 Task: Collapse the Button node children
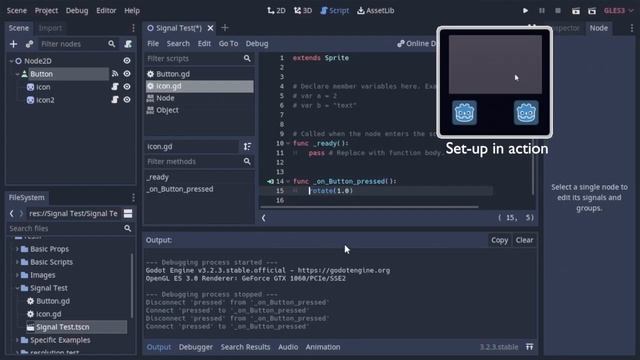click(17, 74)
